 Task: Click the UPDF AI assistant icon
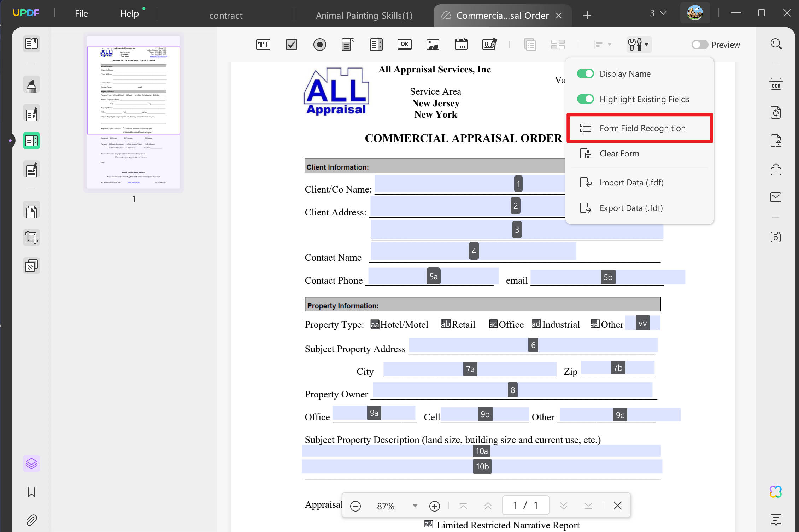click(x=775, y=491)
